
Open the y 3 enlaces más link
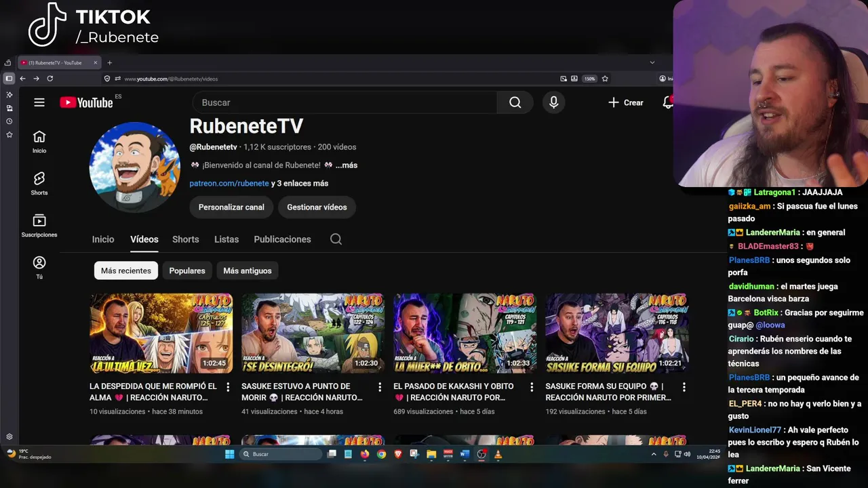click(300, 184)
